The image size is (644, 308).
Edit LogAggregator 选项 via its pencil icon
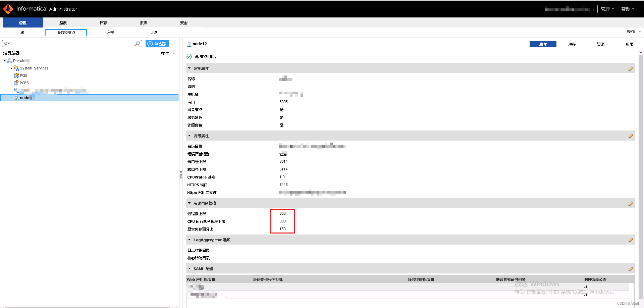click(x=631, y=240)
